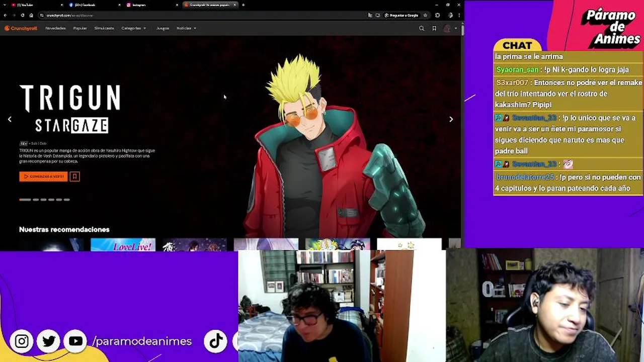
Task: Go to the browser home page icon
Action: point(31,15)
